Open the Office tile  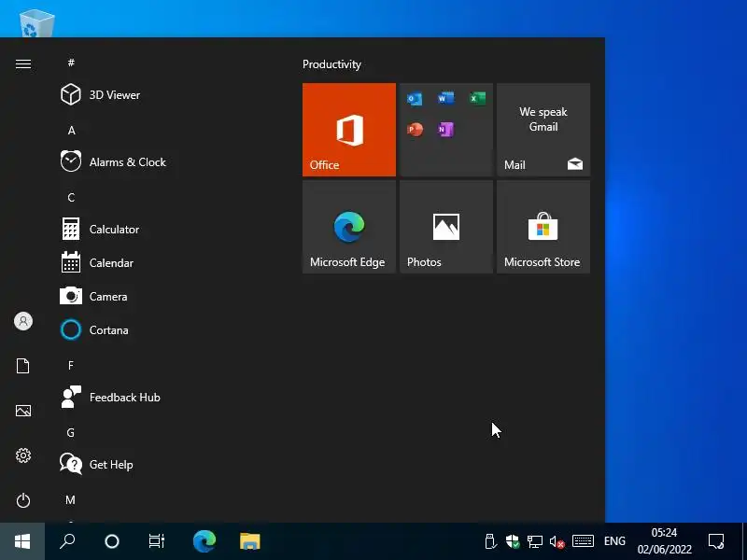tap(348, 130)
